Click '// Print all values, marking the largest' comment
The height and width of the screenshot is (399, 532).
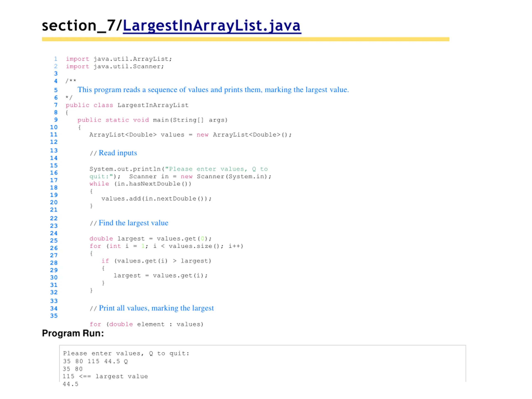point(151,308)
